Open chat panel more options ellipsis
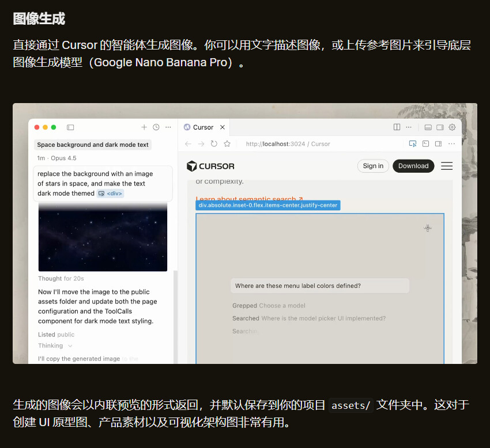Image resolution: width=490 pixels, height=448 pixels. coord(168,127)
